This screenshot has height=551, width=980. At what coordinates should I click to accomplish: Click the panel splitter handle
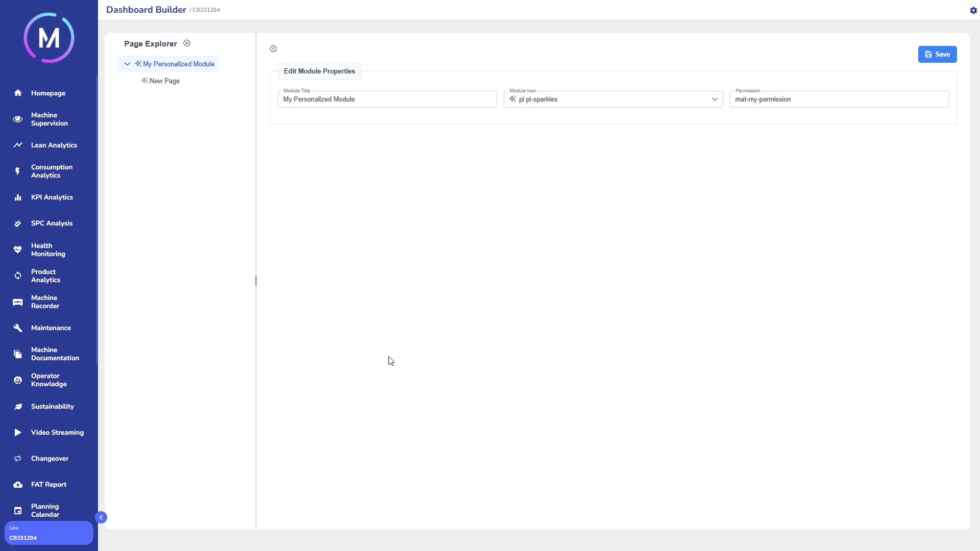pos(256,281)
